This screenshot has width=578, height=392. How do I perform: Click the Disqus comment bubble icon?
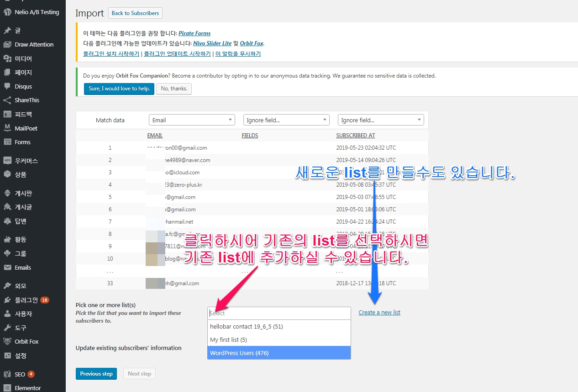(x=7, y=86)
